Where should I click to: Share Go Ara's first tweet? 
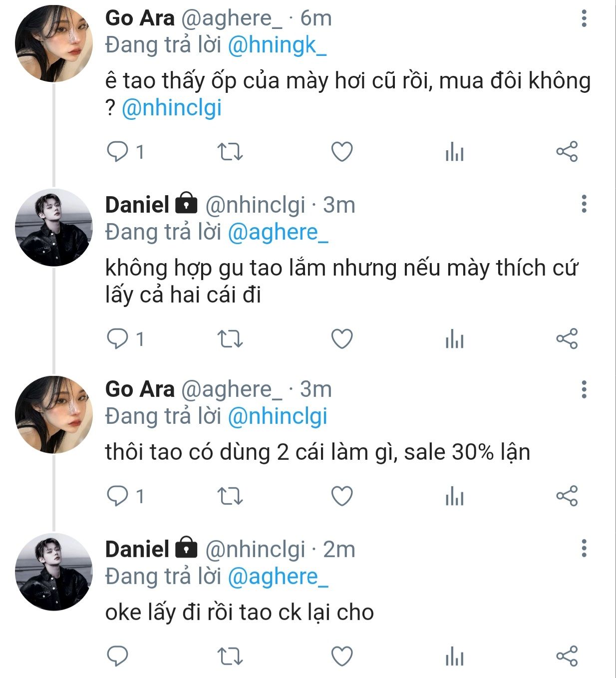click(567, 152)
